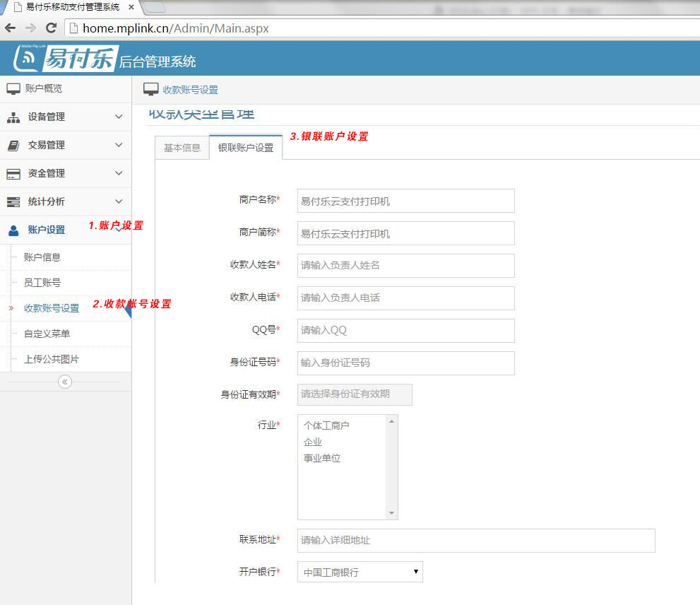Select 个体工商户 in the 行业 list
This screenshot has width=700, height=605.
(326, 425)
